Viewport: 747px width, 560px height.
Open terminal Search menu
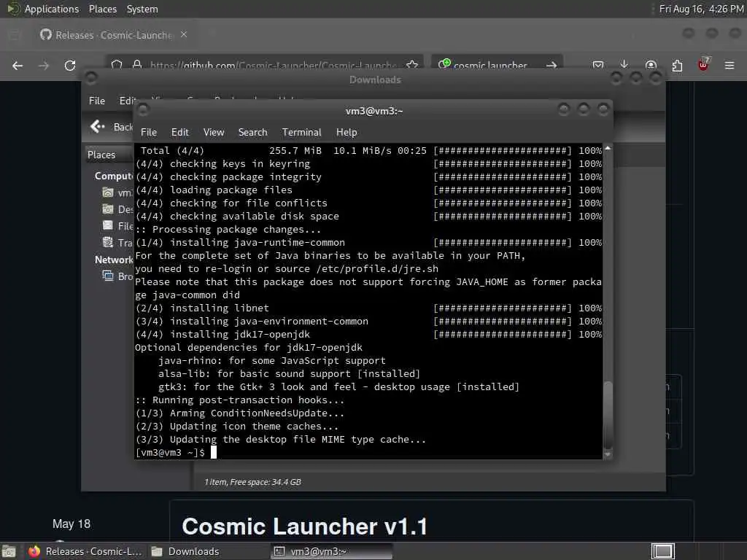click(252, 133)
